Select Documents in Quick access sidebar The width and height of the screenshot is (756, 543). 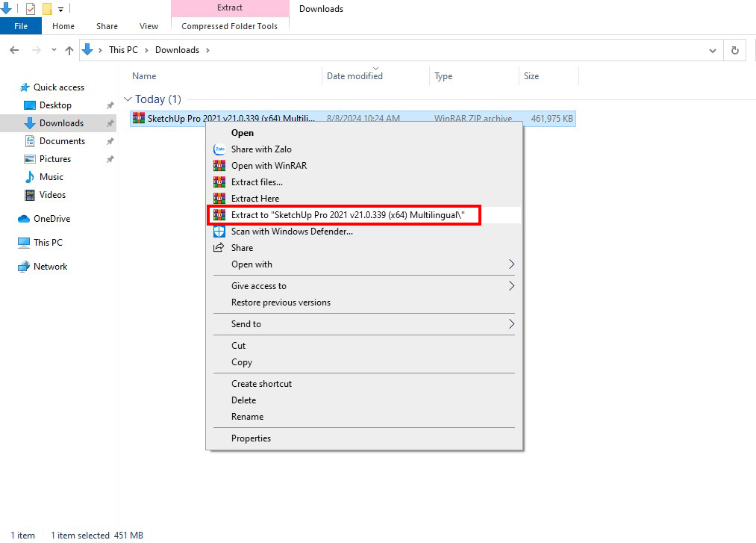(x=62, y=141)
